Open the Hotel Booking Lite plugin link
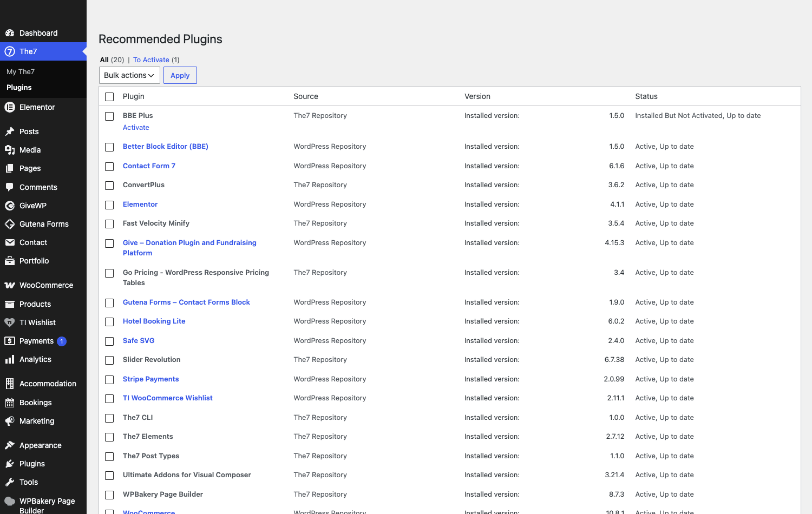The image size is (812, 514). (154, 321)
